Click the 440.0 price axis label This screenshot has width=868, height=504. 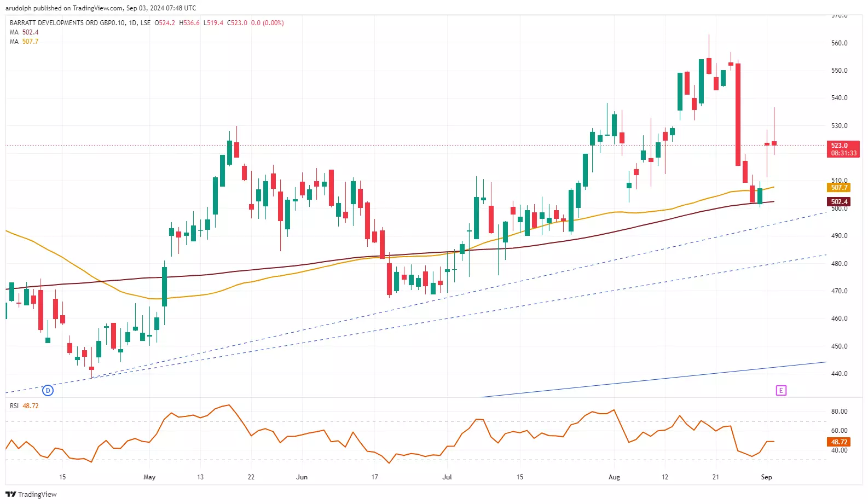point(839,374)
